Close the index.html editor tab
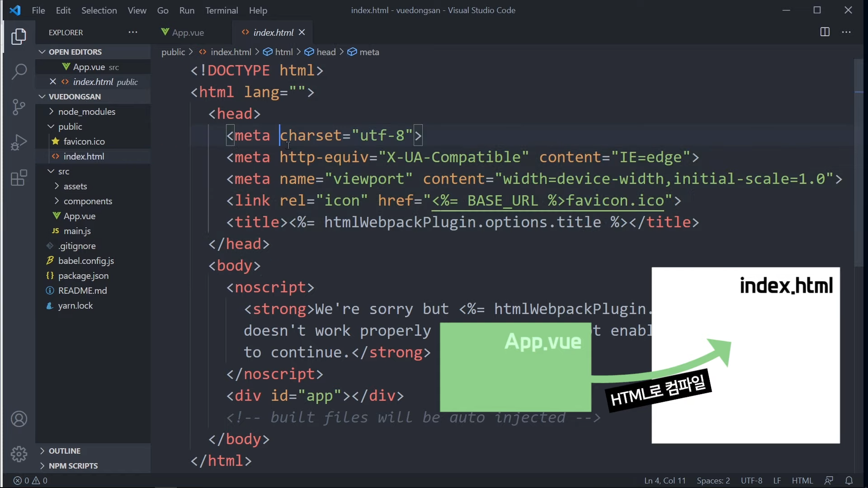Screen dimensions: 868x488 (x=302, y=33)
